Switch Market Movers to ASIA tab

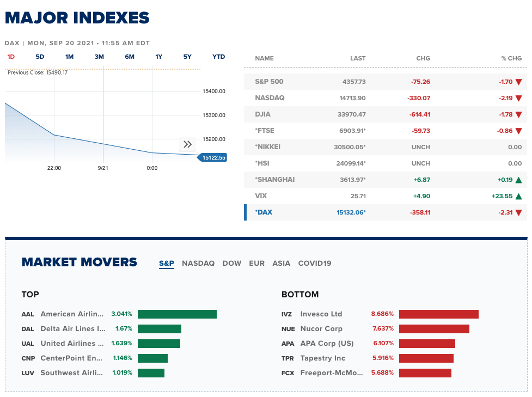click(282, 264)
